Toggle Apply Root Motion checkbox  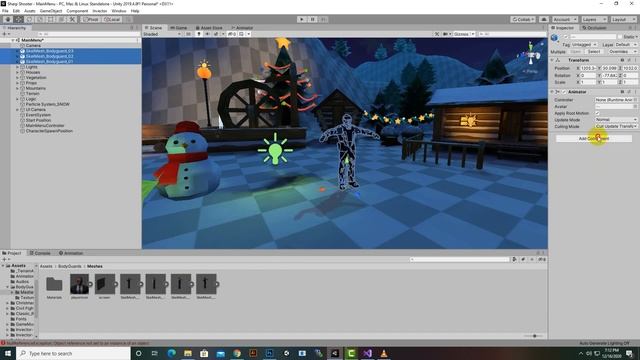tap(598, 113)
